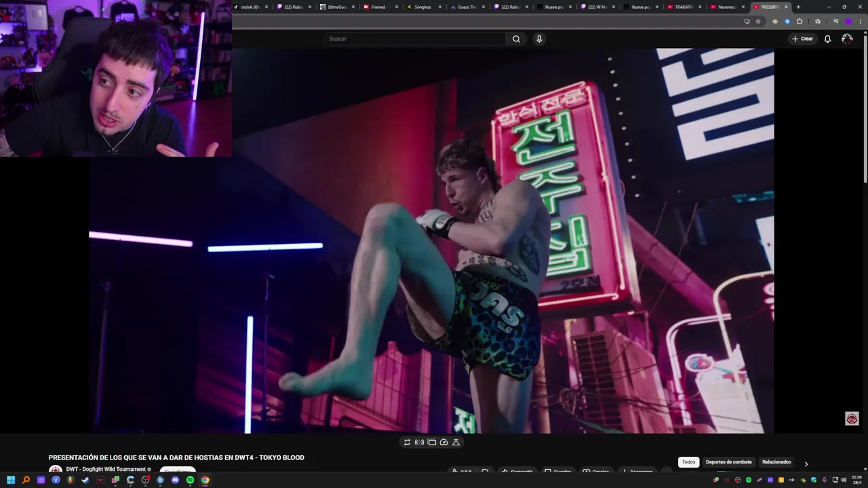Select the Todos filter chip
The width and height of the screenshot is (868, 488).
pos(688,462)
